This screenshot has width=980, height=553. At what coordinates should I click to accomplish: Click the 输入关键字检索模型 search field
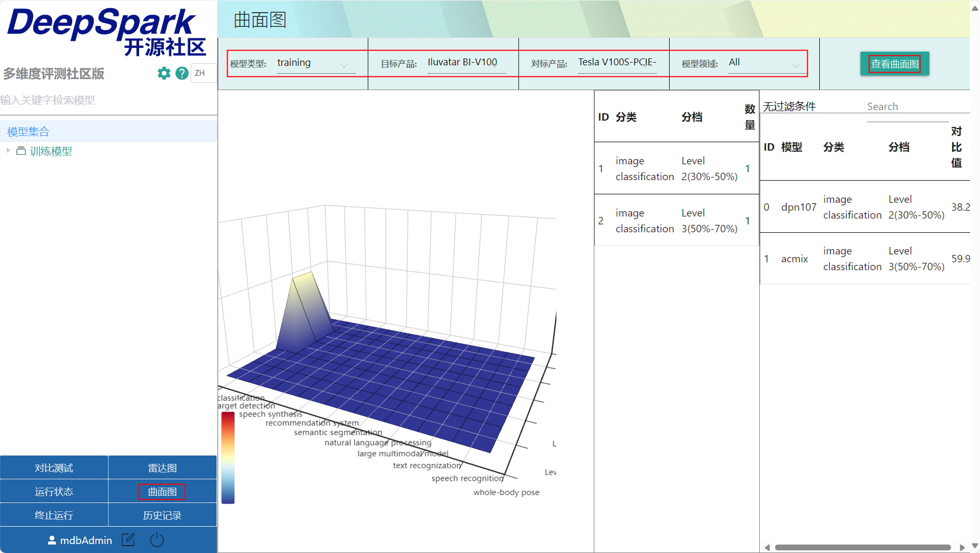pos(105,100)
